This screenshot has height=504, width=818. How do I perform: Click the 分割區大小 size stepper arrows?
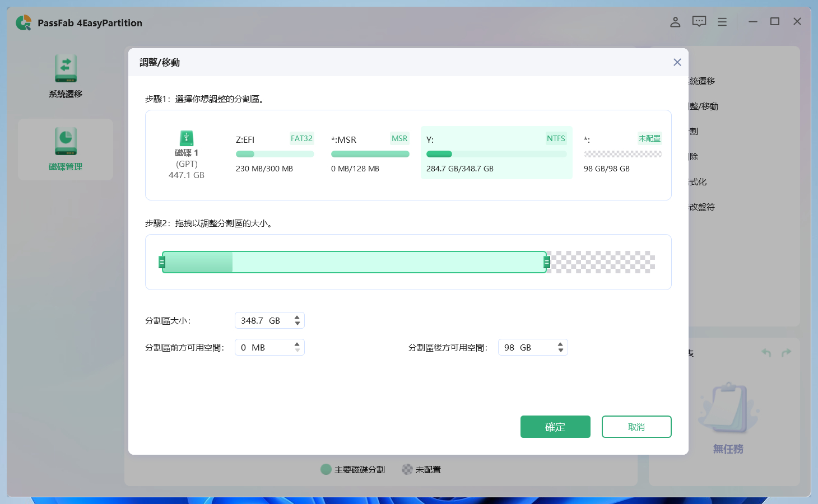pyautogui.click(x=297, y=320)
